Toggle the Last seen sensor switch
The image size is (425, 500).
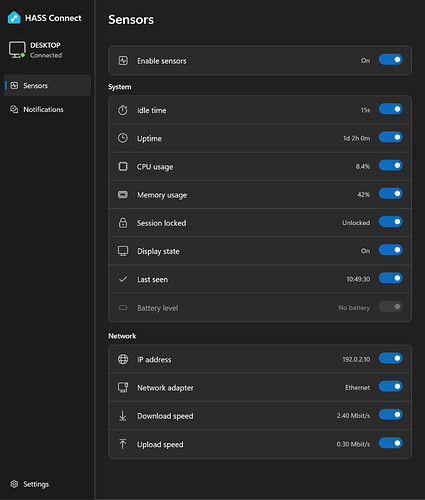pyautogui.click(x=391, y=278)
